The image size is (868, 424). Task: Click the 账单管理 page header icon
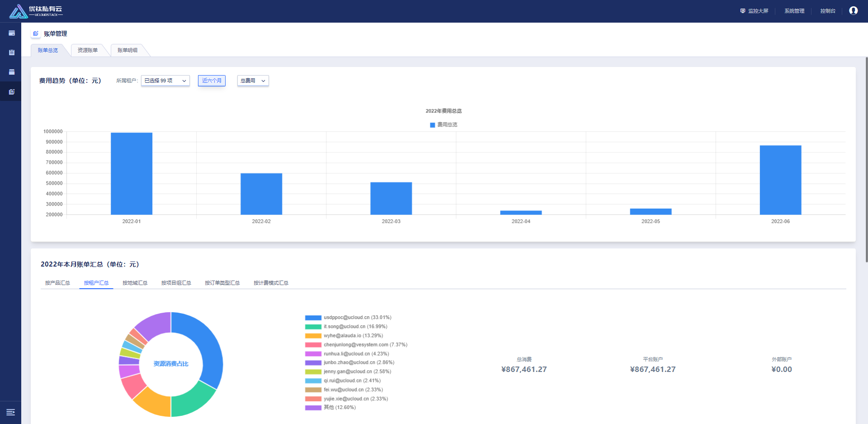[36, 33]
